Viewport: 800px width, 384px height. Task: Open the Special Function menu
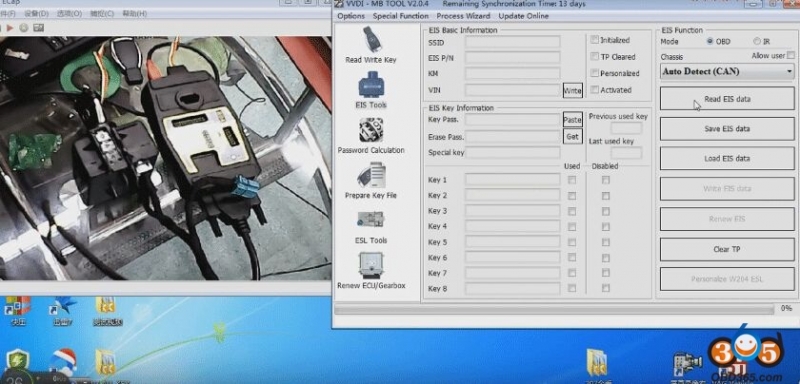pos(401,16)
